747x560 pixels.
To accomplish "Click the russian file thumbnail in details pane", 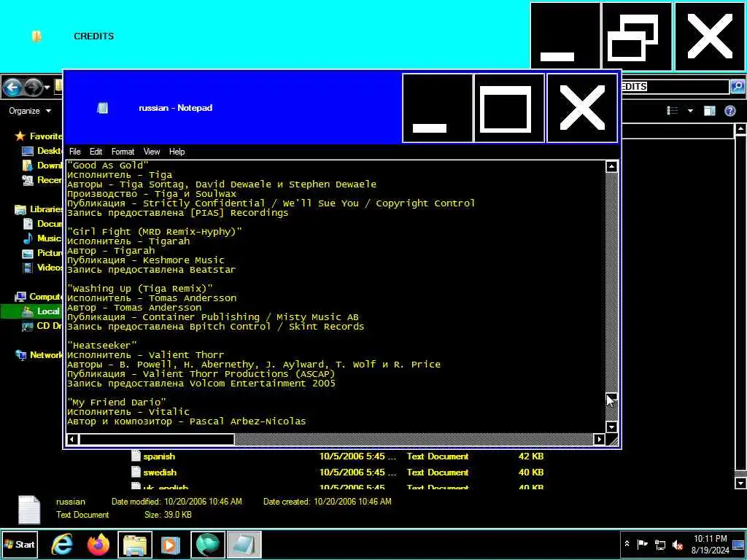I will tap(29, 509).
